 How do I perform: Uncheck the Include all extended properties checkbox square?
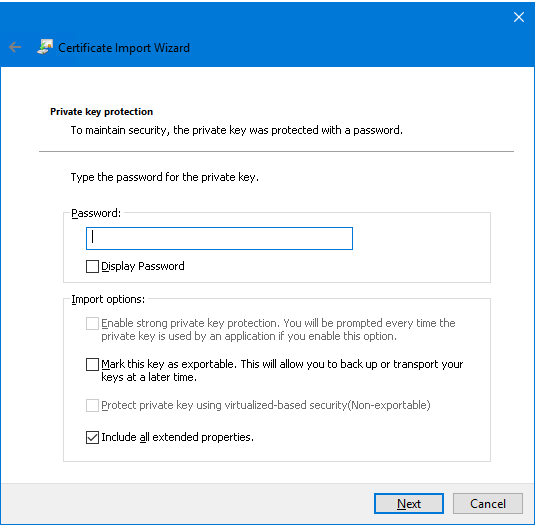pyautogui.click(x=92, y=437)
